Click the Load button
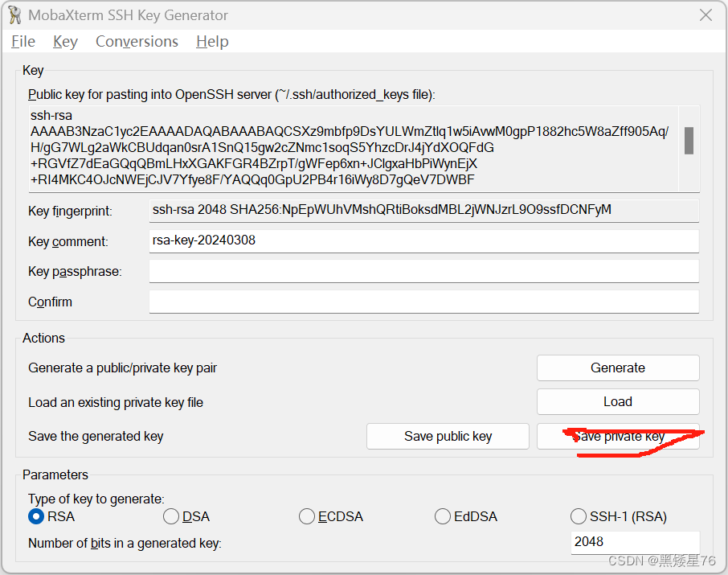This screenshot has height=575, width=728. click(x=618, y=401)
